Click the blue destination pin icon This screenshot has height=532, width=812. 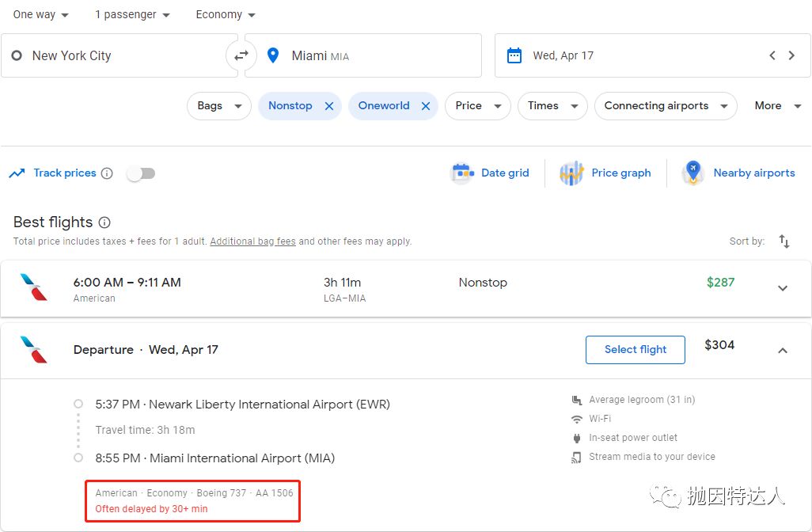273,55
